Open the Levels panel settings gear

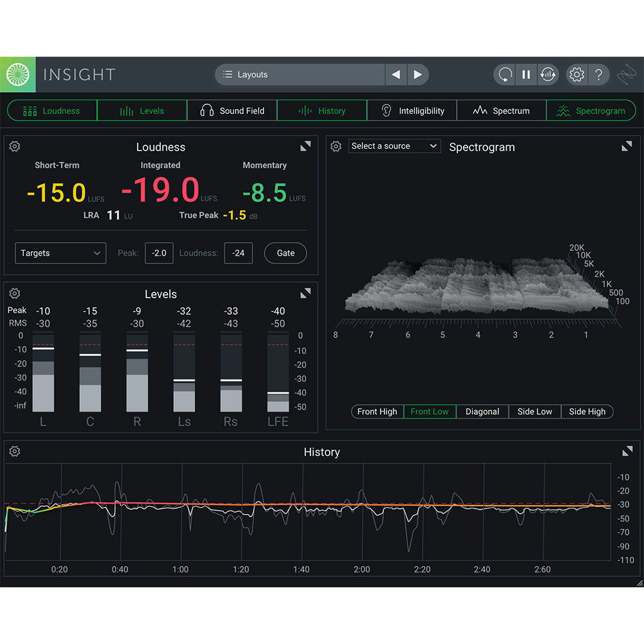[x=15, y=293]
